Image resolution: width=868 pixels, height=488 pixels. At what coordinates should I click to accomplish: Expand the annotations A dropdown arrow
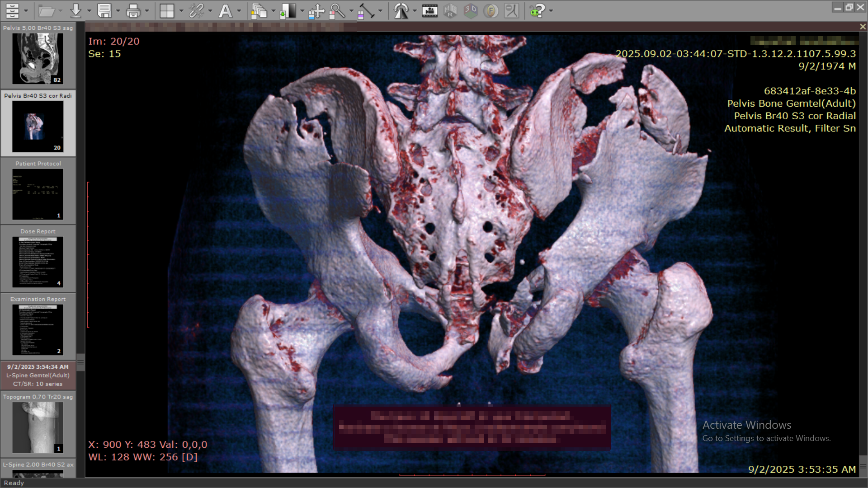239,11
